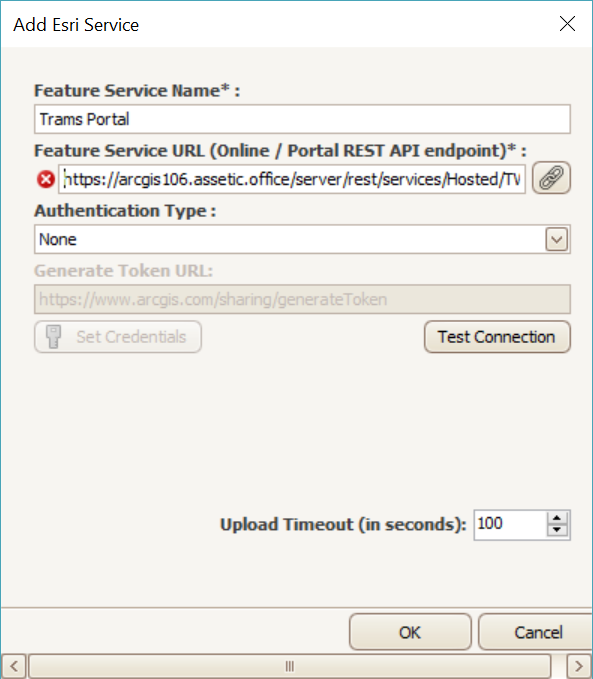Decrease the Upload Timeout with the down arrow

[557, 530]
